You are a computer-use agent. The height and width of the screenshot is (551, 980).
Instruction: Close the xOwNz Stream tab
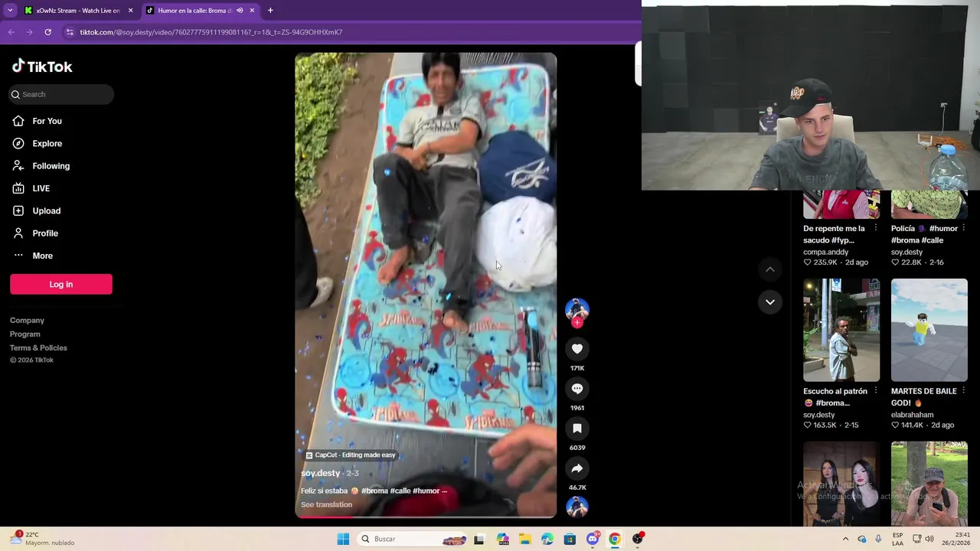pyautogui.click(x=130, y=11)
